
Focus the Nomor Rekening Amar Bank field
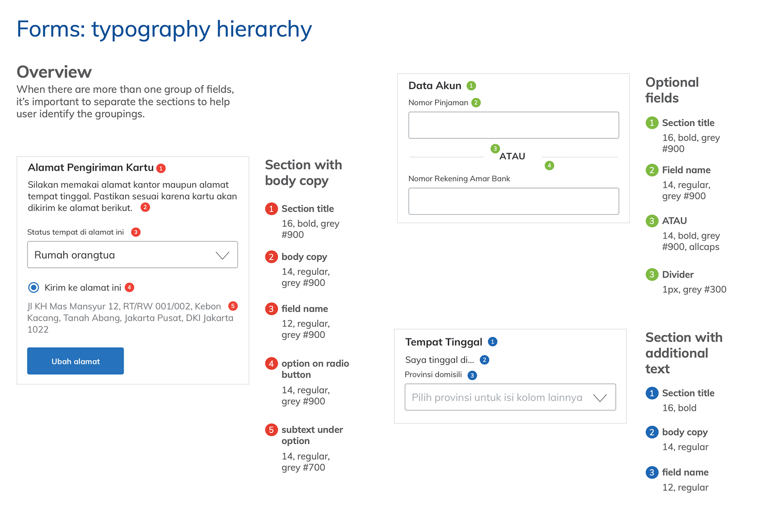pos(513,201)
